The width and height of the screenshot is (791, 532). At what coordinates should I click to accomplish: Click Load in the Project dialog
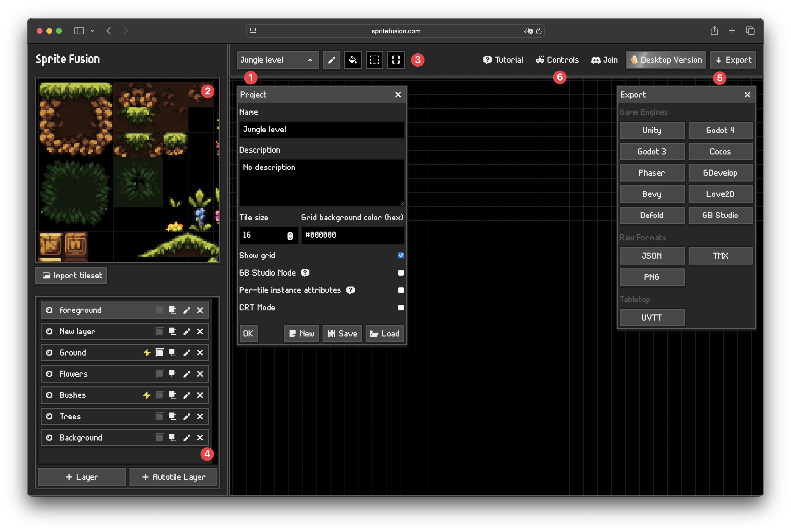384,334
